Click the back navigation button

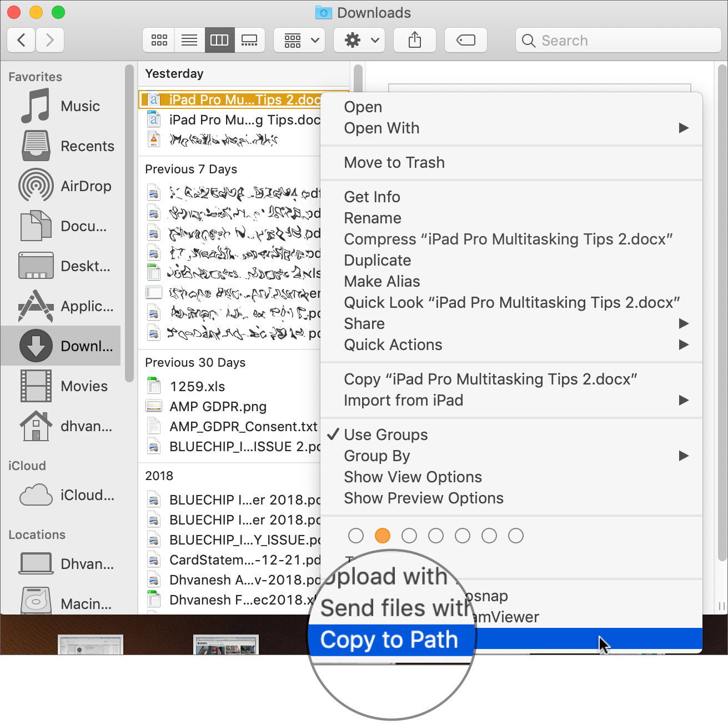pyautogui.click(x=21, y=40)
